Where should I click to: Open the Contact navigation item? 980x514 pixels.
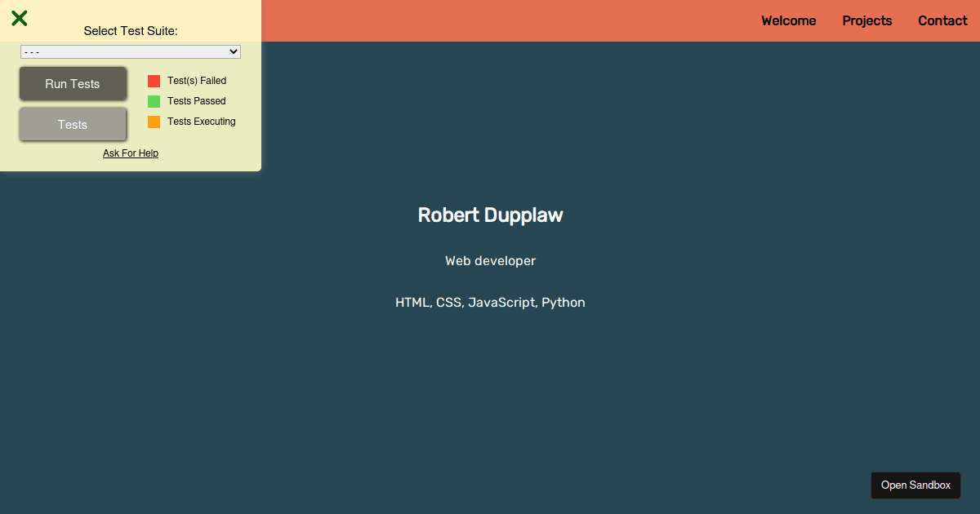pyautogui.click(x=942, y=20)
